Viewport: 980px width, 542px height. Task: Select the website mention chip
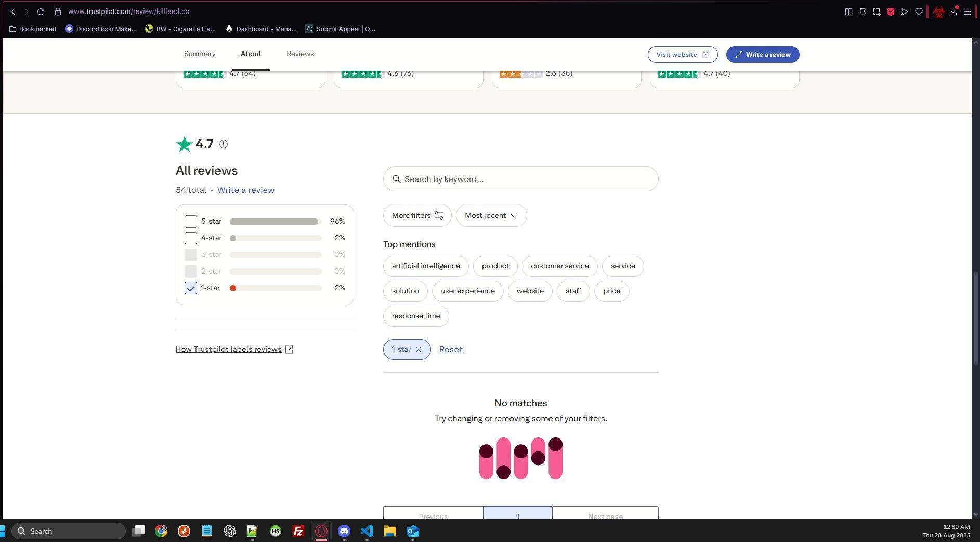click(x=530, y=291)
